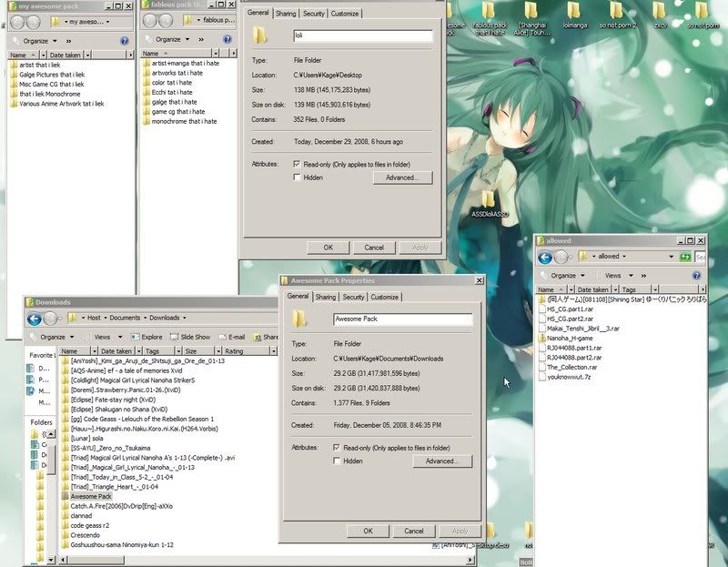Start Slide Show from the Downloads toolbar

189,337
